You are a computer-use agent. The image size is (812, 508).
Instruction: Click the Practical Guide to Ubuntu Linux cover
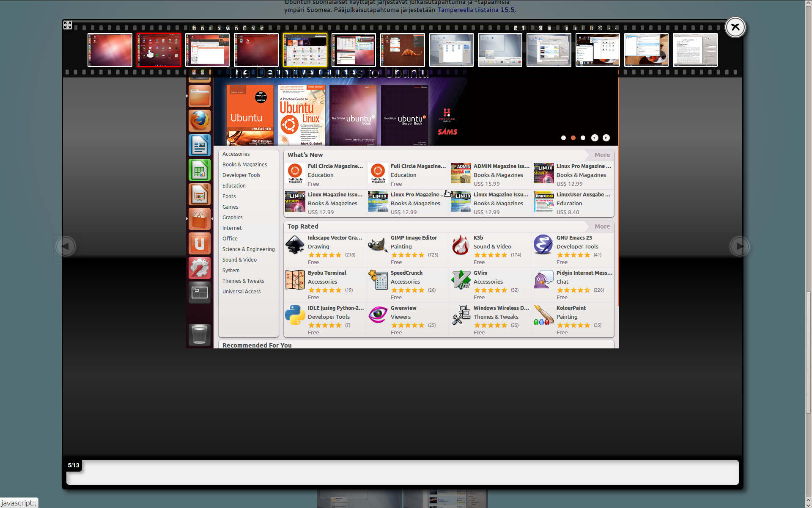pos(302,115)
